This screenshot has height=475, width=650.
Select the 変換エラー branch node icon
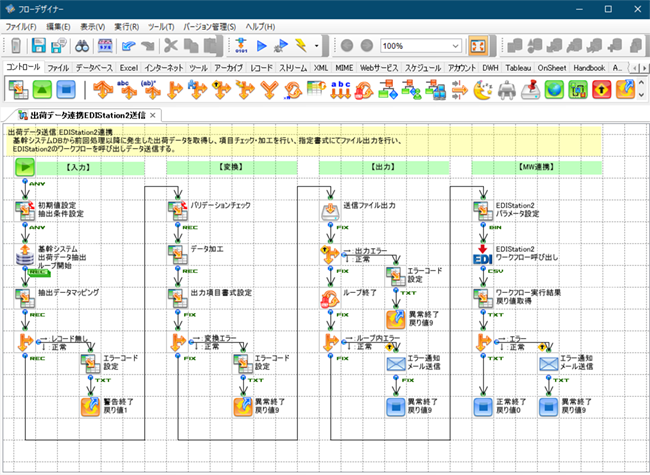[x=177, y=342]
